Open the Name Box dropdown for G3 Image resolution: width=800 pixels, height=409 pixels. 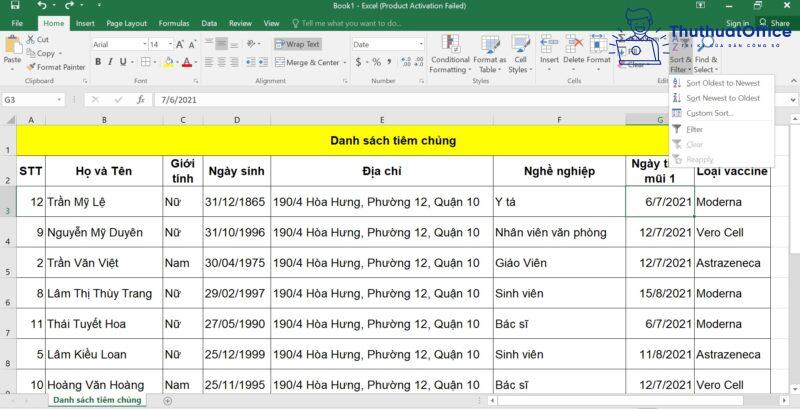60,100
